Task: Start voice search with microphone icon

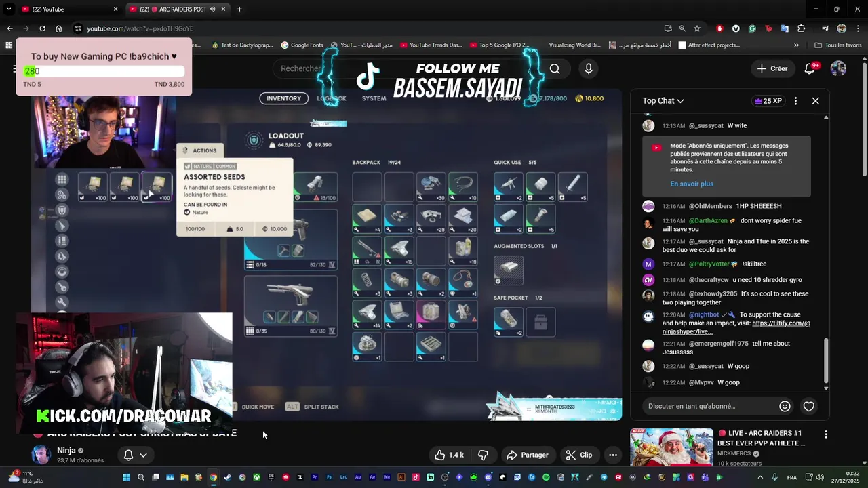Action: click(x=589, y=68)
